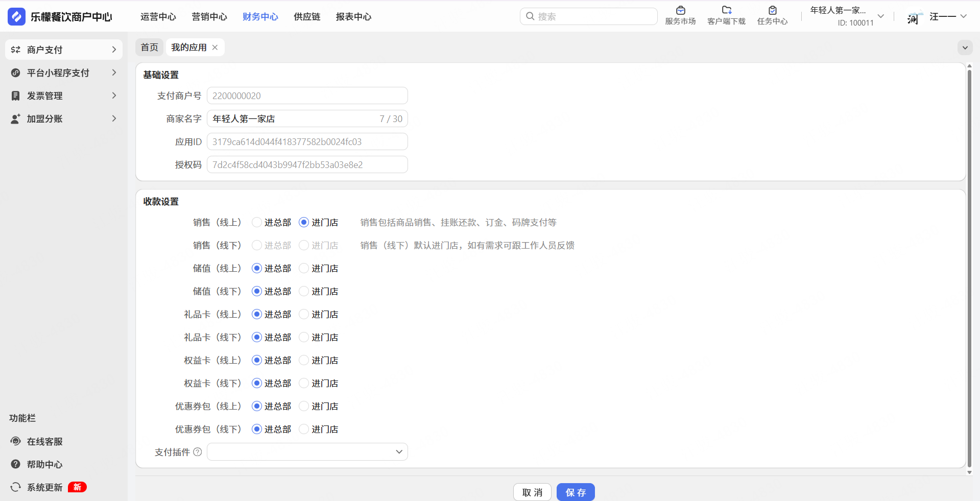Select 进门店 for 储值（线上）

(x=304, y=269)
